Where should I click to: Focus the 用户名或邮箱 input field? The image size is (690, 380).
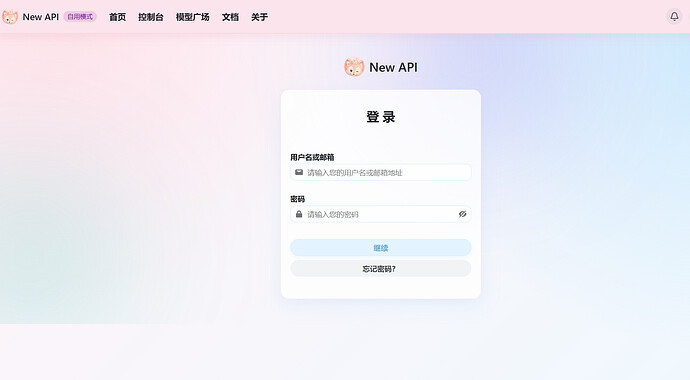[381, 172]
